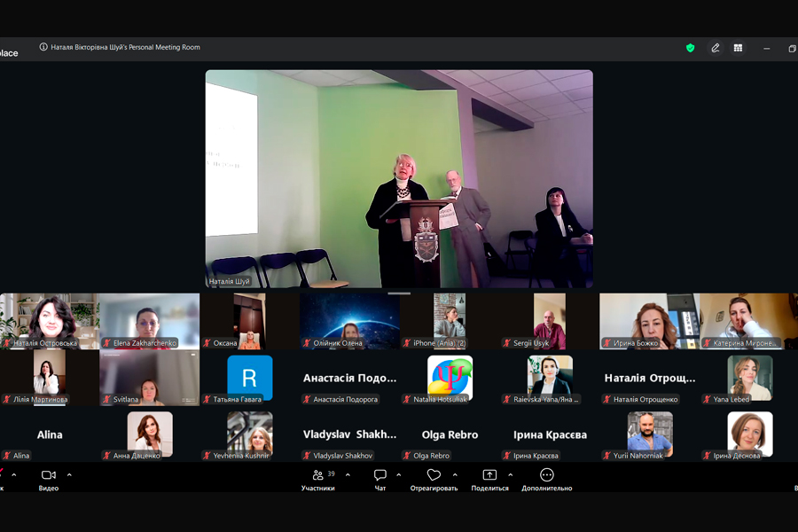
Task: Select Olga Rebro participant tile
Action: coord(450,434)
